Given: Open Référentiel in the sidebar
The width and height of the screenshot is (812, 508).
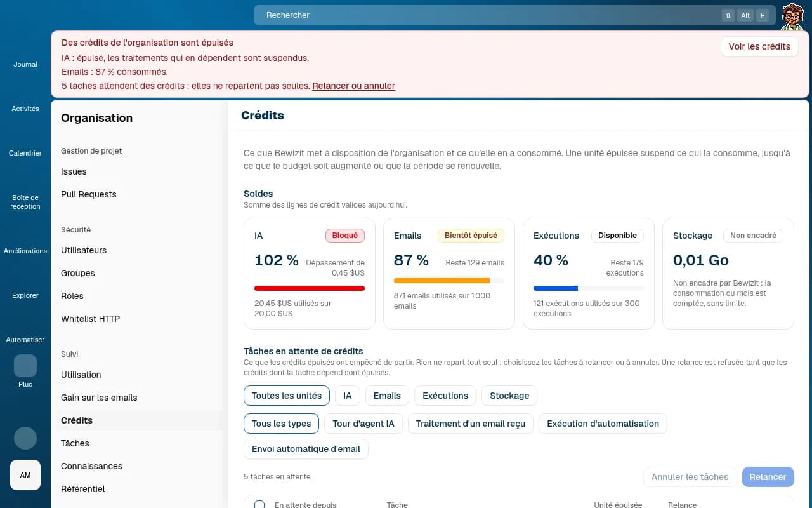Looking at the screenshot, I should coord(140,489).
